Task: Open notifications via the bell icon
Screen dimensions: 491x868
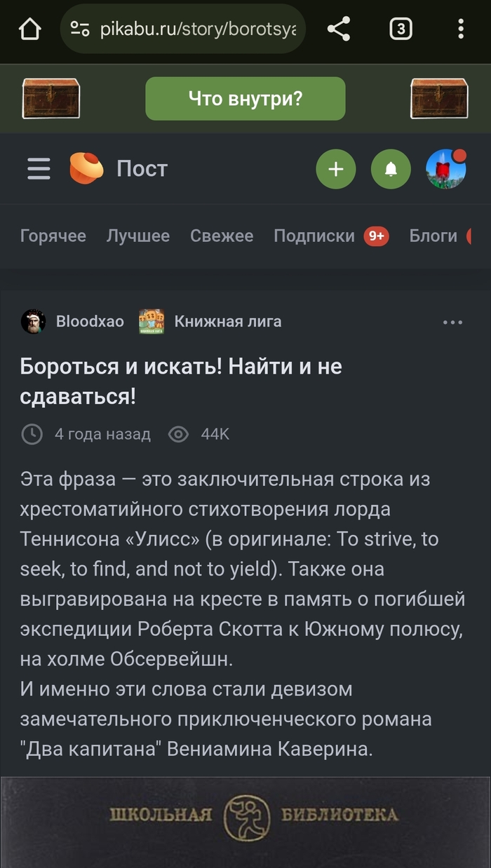Action: 391,169
